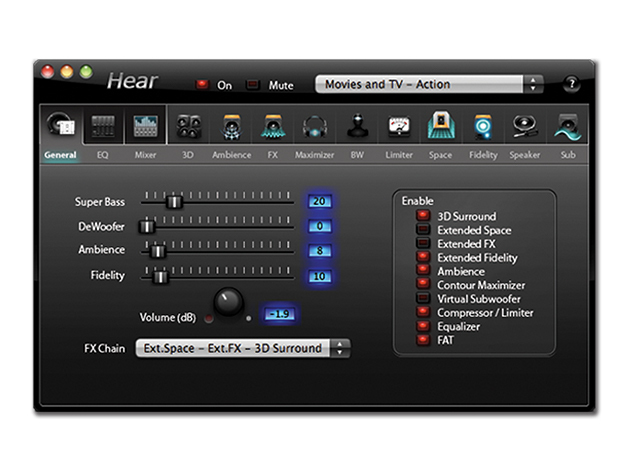Open the Ambience panel icon
This screenshot has width=630, height=473.
click(x=231, y=127)
